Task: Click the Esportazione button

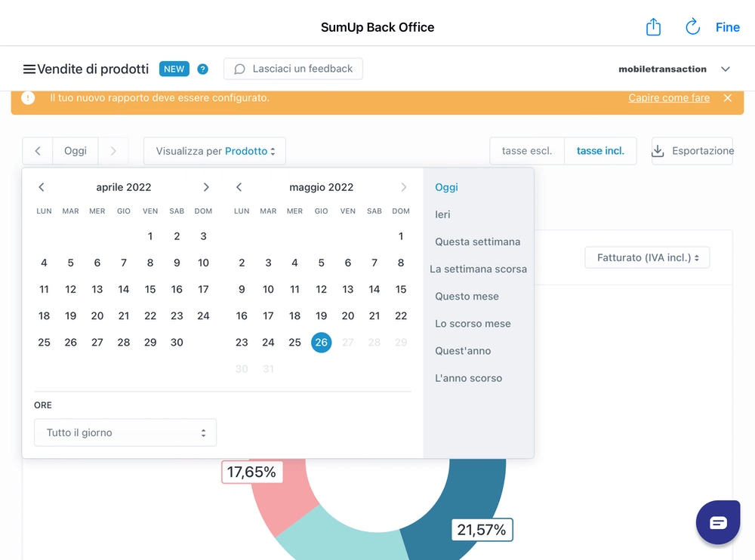Action: coord(692,151)
